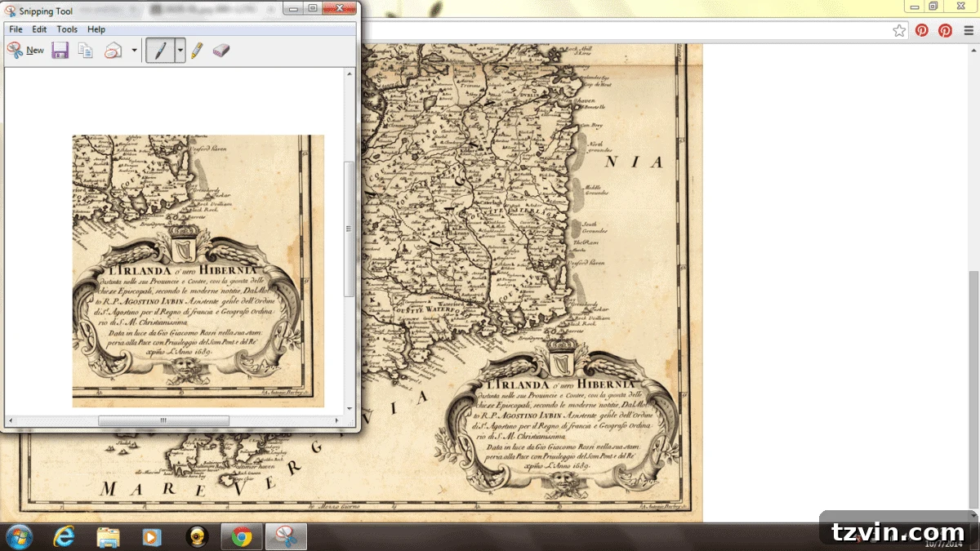Viewport: 980px width, 551px height.
Task: Open the webcam app on the taskbar
Action: click(196, 536)
